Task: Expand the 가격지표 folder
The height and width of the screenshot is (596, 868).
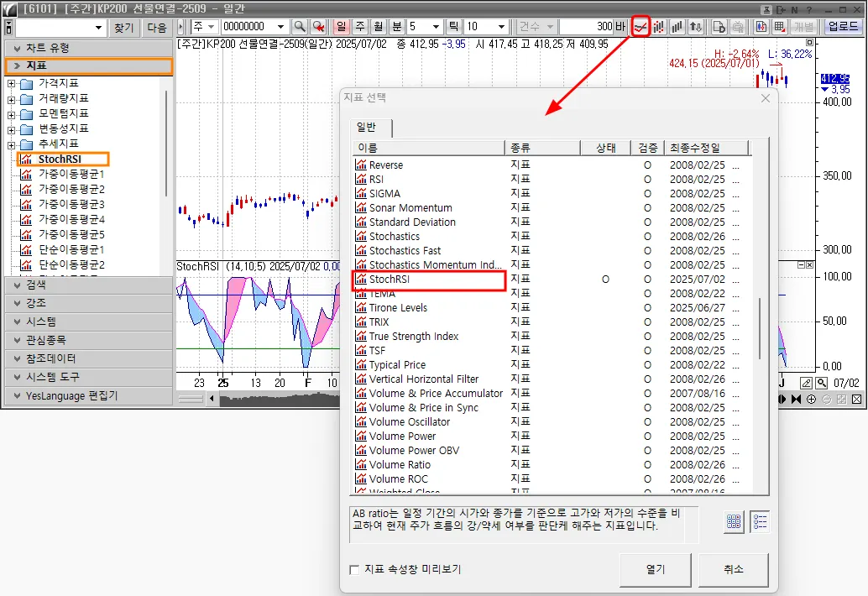Action: pyautogui.click(x=11, y=84)
